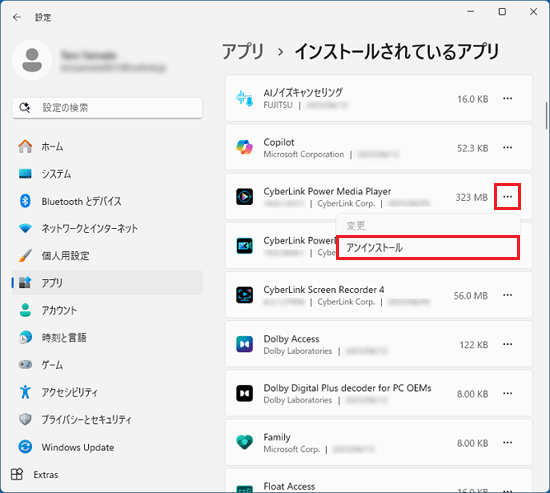
Task: Click the 設定 window title text
Action: tap(43, 17)
